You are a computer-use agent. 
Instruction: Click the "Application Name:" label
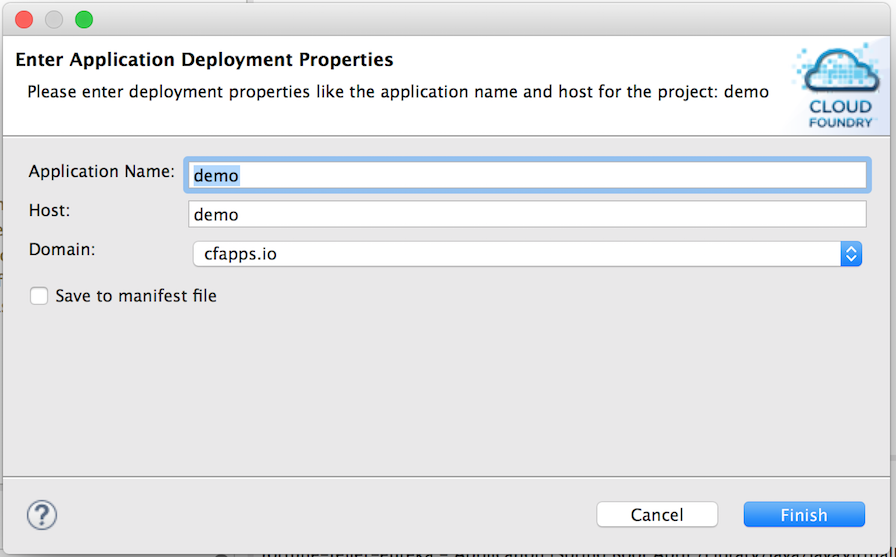[x=101, y=171]
